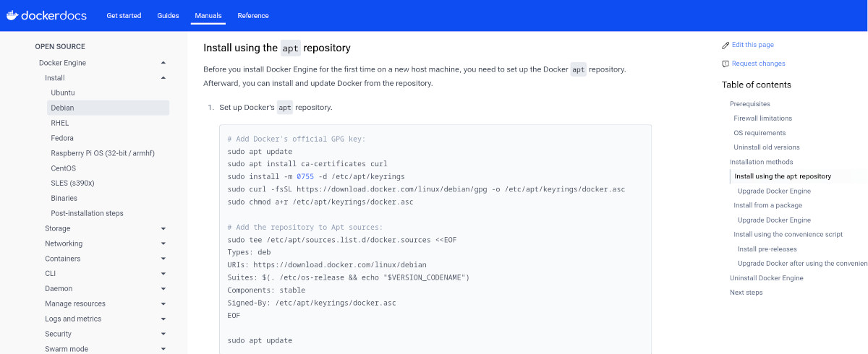Jump to Install from a package
The width and height of the screenshot is (868, 354).
click(767, 205)
